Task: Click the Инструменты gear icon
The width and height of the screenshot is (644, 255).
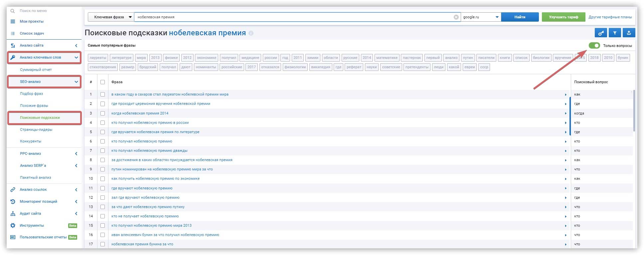Action: click(13, 225)
